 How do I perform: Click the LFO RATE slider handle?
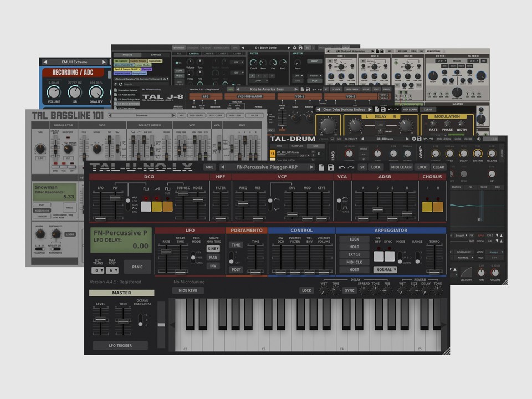(166, 252)
